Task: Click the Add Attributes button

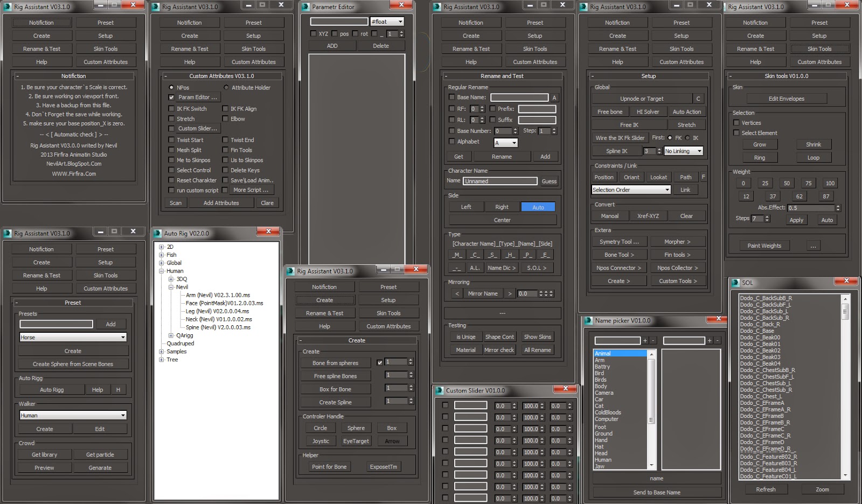Action: (x=221, y=203)
